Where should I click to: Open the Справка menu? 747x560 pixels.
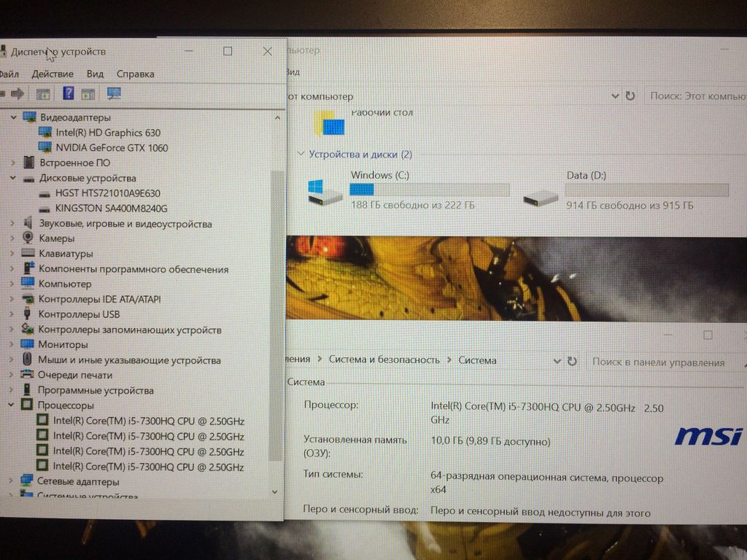point(135,74)
